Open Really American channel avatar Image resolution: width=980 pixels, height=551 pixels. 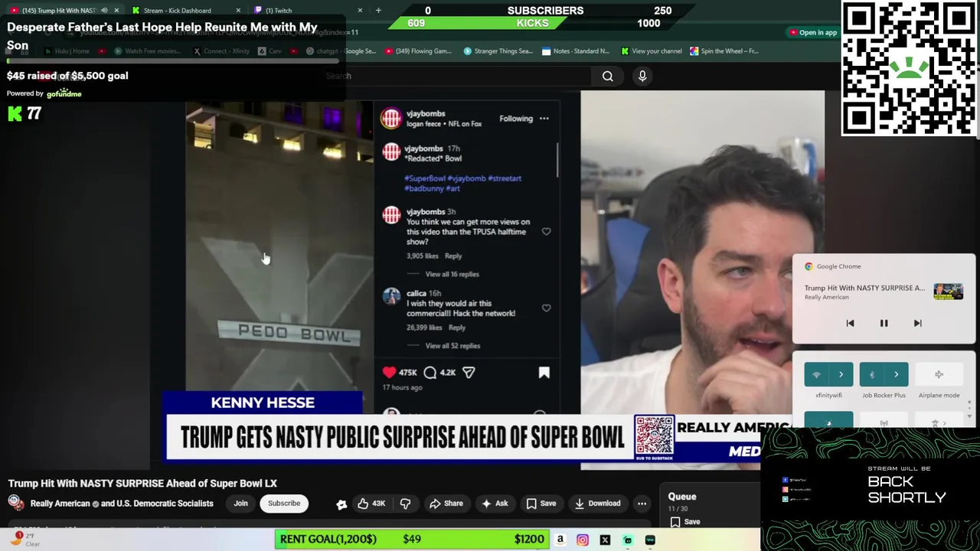pos(15,502)
